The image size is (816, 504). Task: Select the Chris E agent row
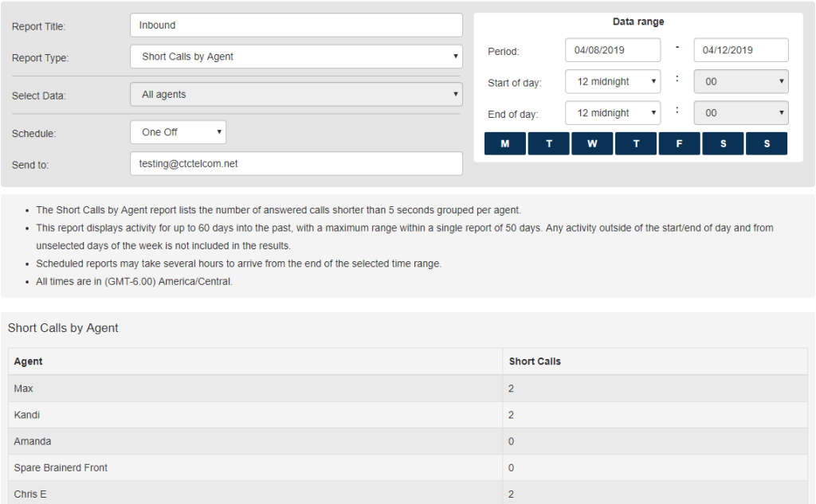(x=408, y=493)
